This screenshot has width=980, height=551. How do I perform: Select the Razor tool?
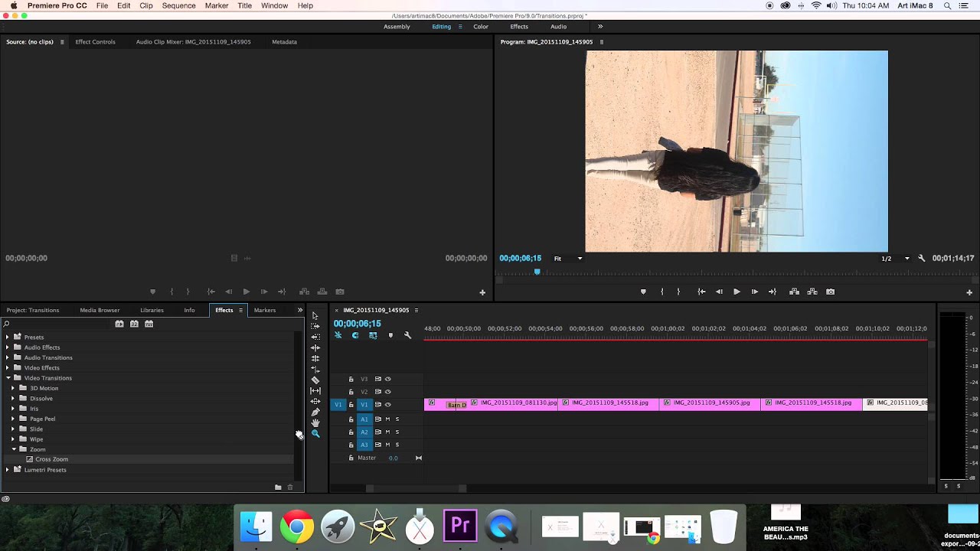(x=315, y=380)
